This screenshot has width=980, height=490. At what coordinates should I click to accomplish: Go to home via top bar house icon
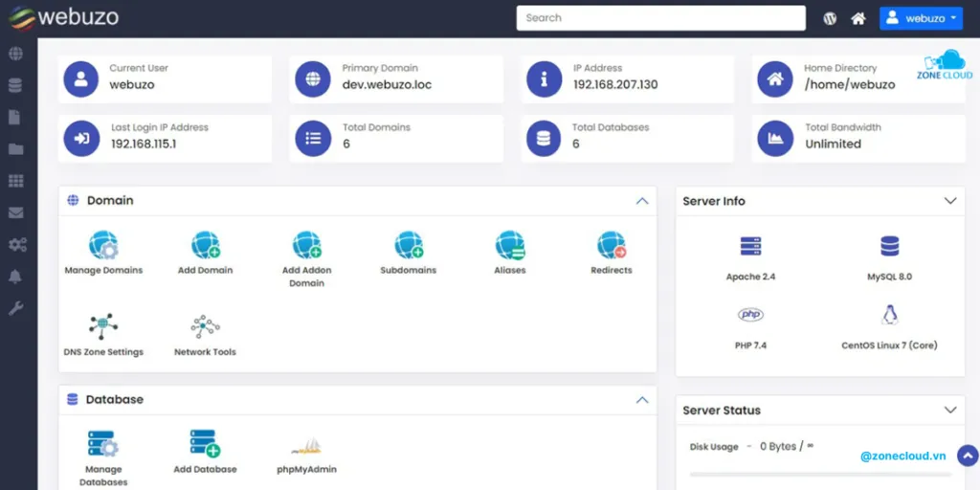point(858,19)
